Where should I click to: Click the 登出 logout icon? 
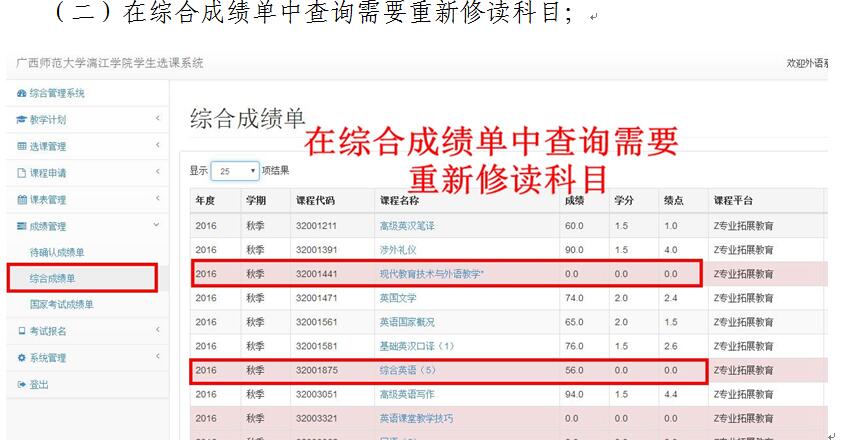pyautogui.click(x=22, y=384)
